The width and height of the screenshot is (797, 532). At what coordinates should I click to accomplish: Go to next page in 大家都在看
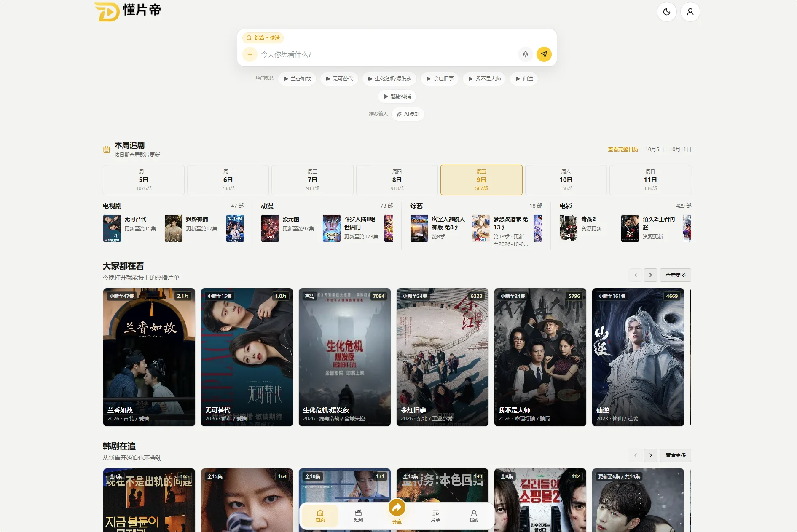coord(651,275)
